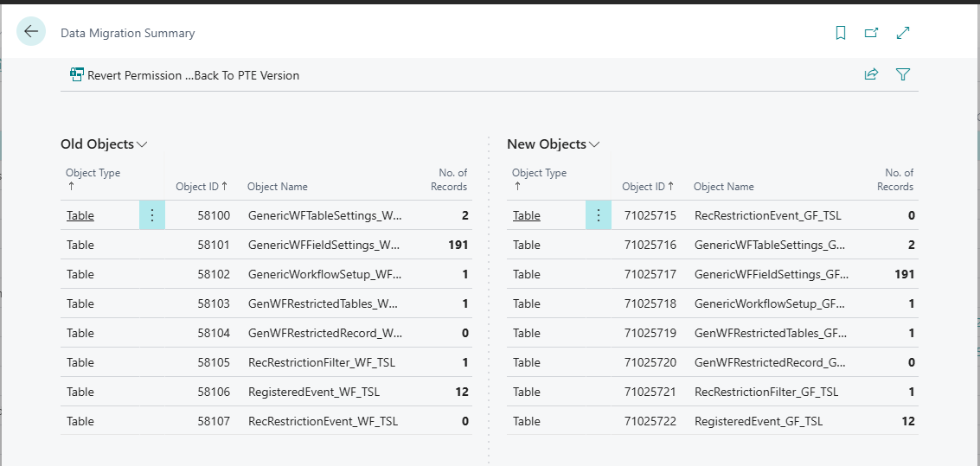Open record count 191 for table 71025717
The height and width of the screenshot is (466, 980).
click(x=905, y=274)
